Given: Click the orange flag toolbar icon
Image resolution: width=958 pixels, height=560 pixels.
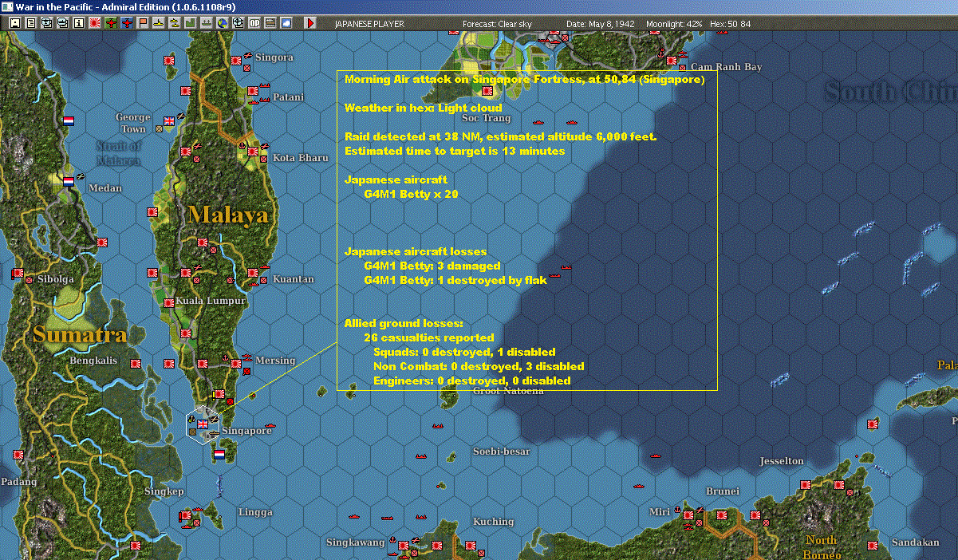Looking at the screenshot, I should coord(143,24).
